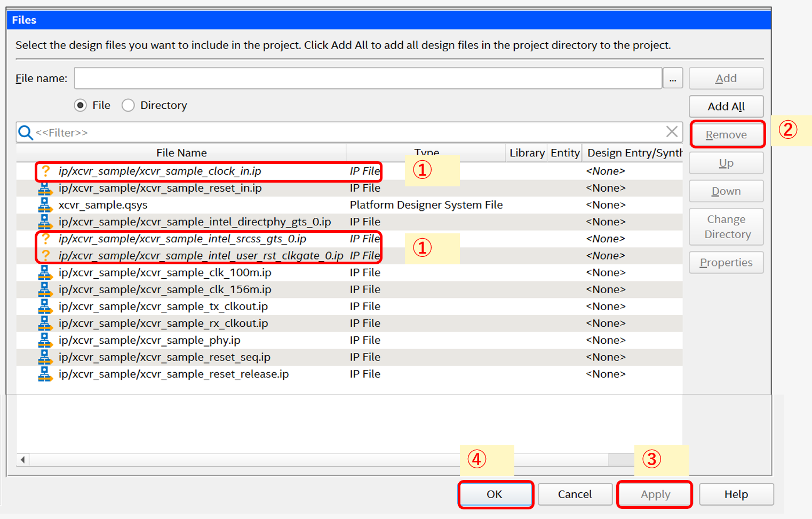Click the missing-file icon for xcvr_sample_intel_srcss_gts_0.ip
Viewport: 812px width, 519px height.
[x=46, y=239]
